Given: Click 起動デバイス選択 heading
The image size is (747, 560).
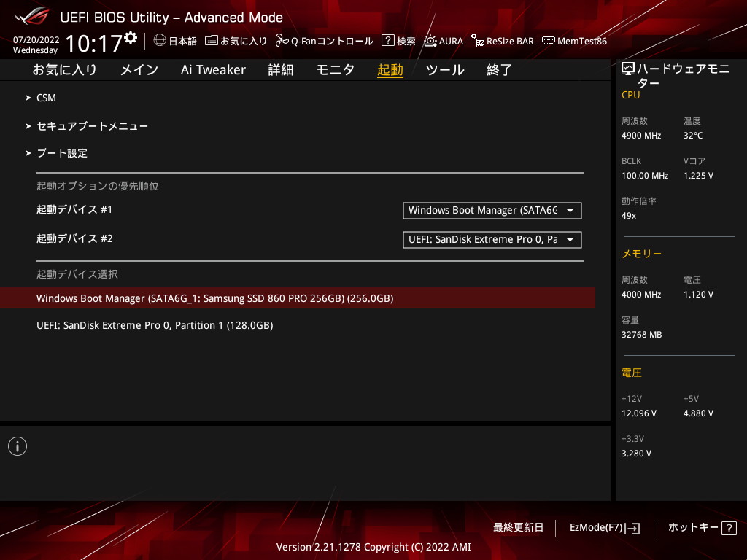Looking at the screenshot, I should [77, 274].
